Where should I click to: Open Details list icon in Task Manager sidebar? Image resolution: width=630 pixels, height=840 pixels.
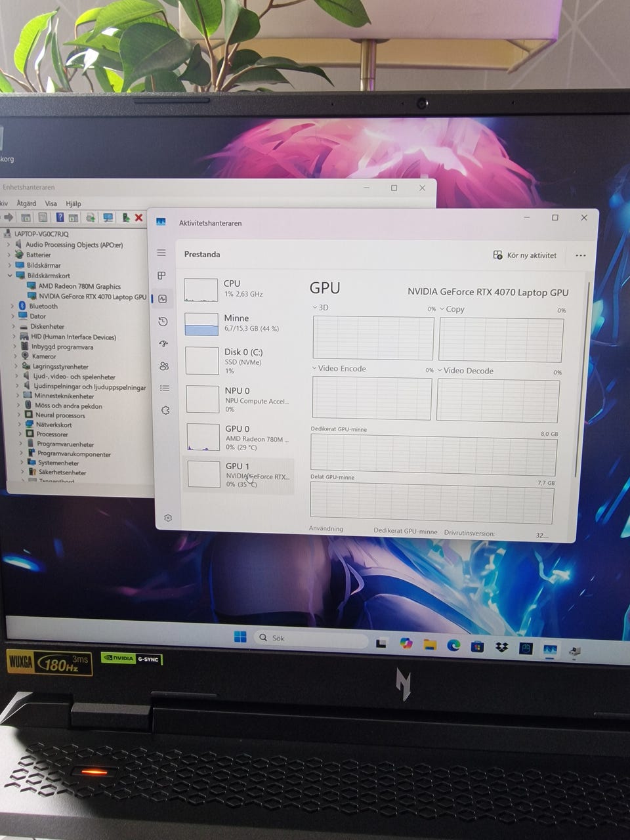coord(165,388)
